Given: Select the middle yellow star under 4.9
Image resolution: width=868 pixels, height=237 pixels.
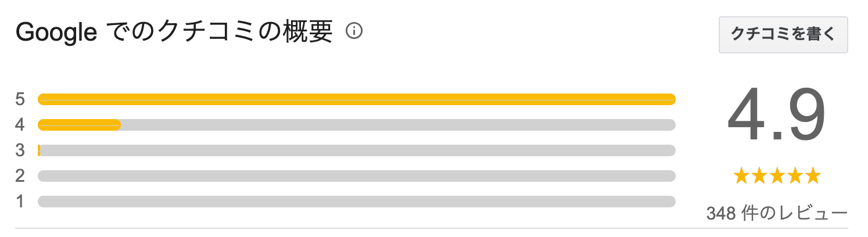Looking at the screenshot, I should point(777,175).
